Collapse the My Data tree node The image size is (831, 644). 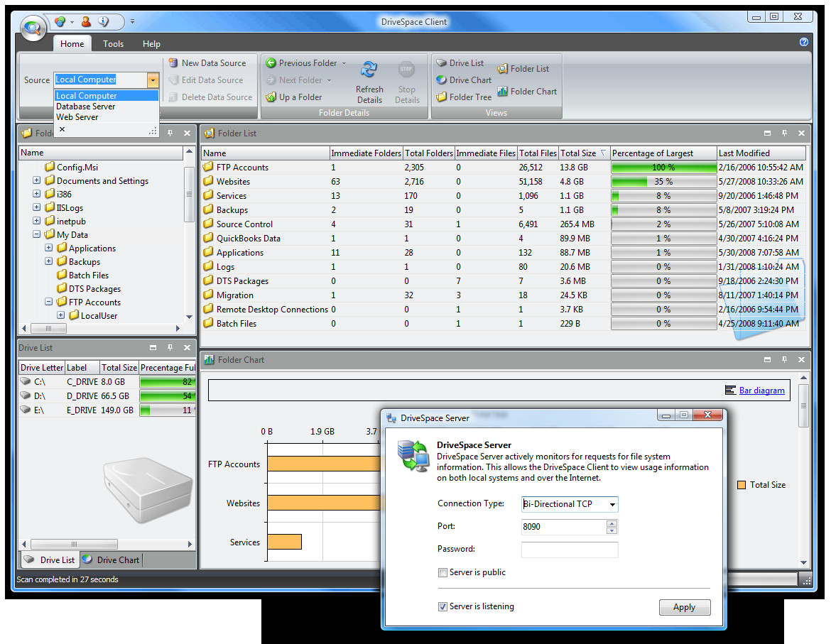pyautogui.click(x=36, y=234)
